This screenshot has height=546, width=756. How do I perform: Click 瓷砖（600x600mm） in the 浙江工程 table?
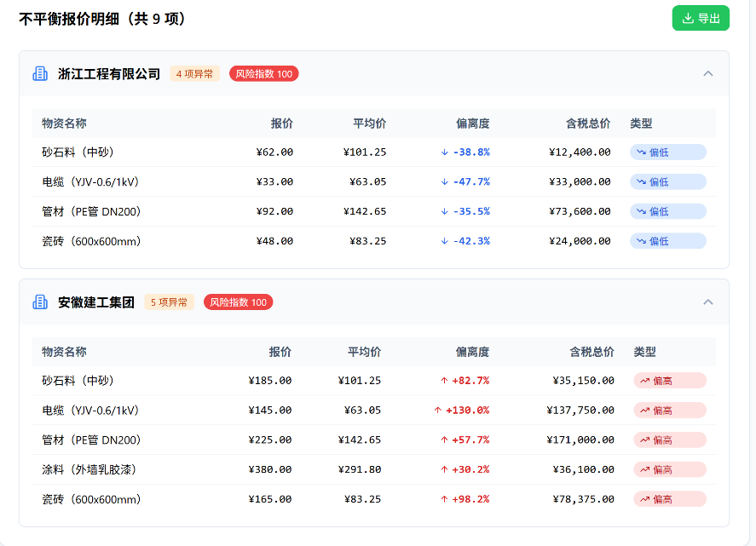pyautogui.click(x=92, y=241)
